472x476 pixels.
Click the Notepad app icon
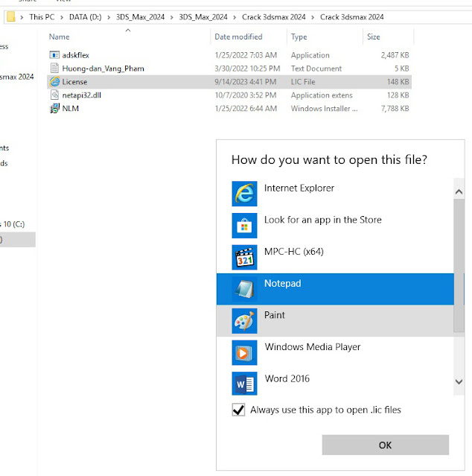[x=244, y=289]
